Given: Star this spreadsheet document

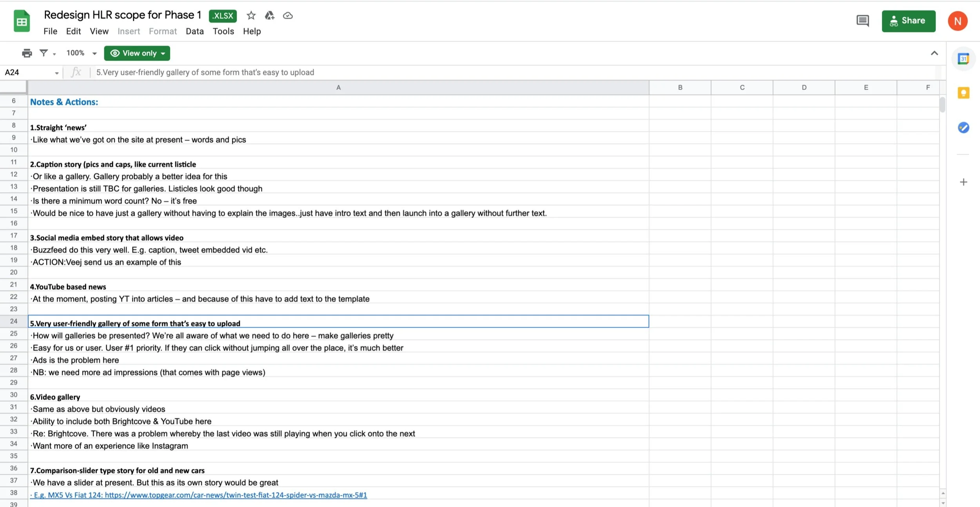Looking at the screenshot, I should 251,16.
